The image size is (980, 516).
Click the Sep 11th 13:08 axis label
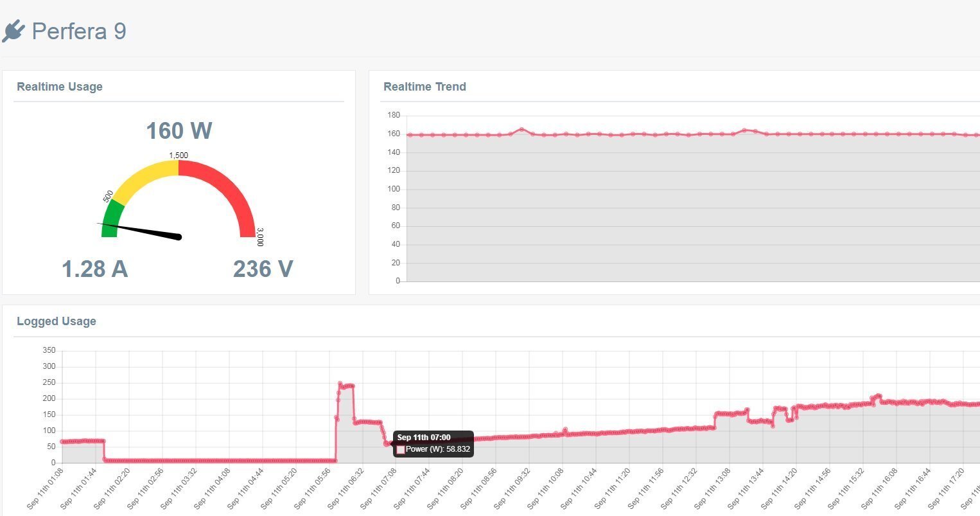(715, 488)
